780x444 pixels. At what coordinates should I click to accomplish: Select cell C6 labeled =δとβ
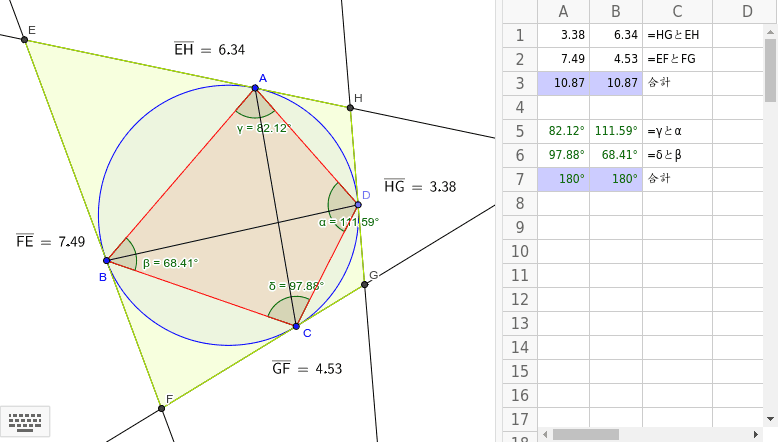[678, 155]
